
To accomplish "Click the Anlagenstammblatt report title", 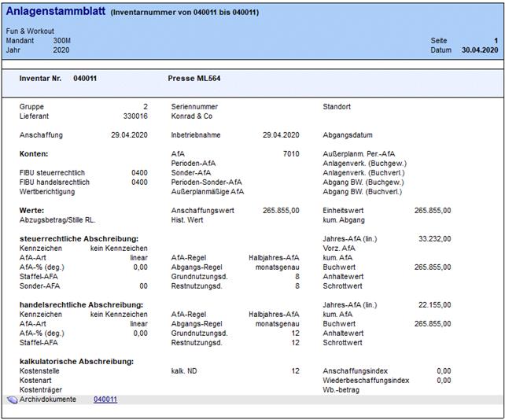I will coord(56,11).
